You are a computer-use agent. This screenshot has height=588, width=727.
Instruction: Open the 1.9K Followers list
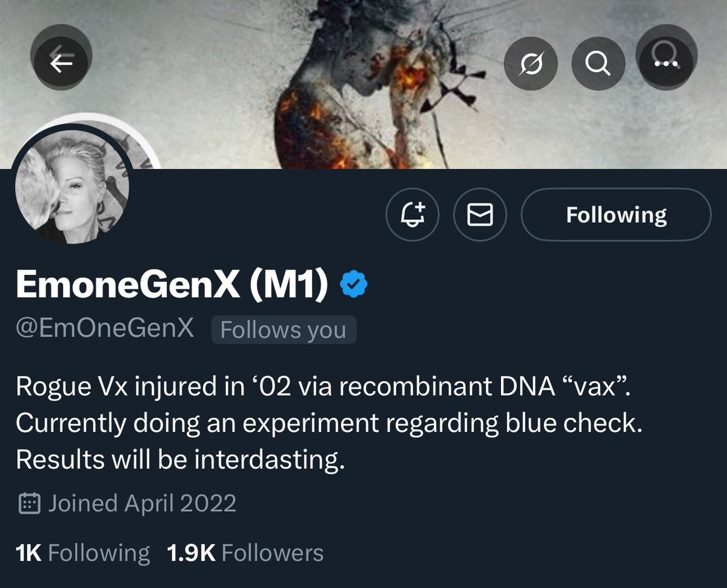pyautogui.click(x=245, y=553)
